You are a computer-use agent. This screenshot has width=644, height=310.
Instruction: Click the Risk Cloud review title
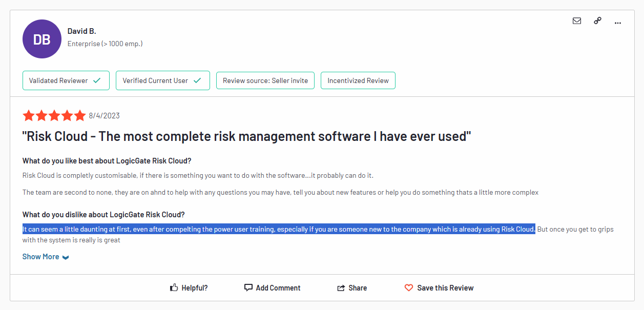tap(246, 136)
